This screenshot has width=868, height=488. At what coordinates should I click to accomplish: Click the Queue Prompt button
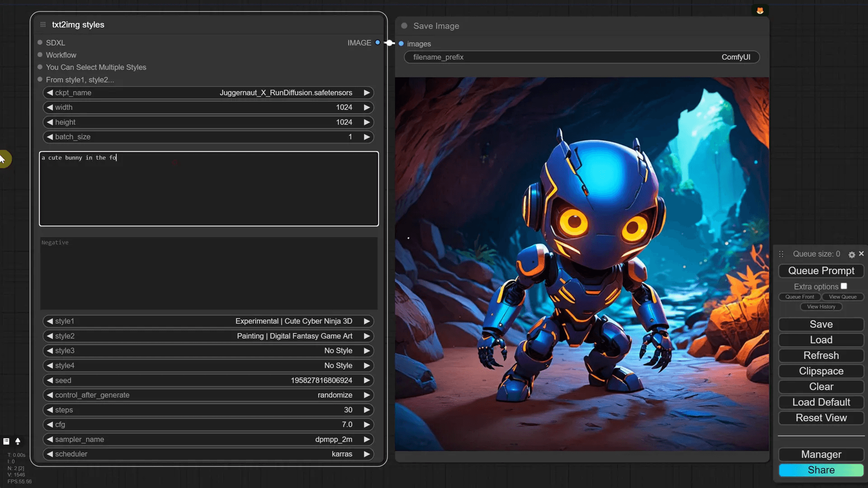pyautogui.click(x=821, y=271)
